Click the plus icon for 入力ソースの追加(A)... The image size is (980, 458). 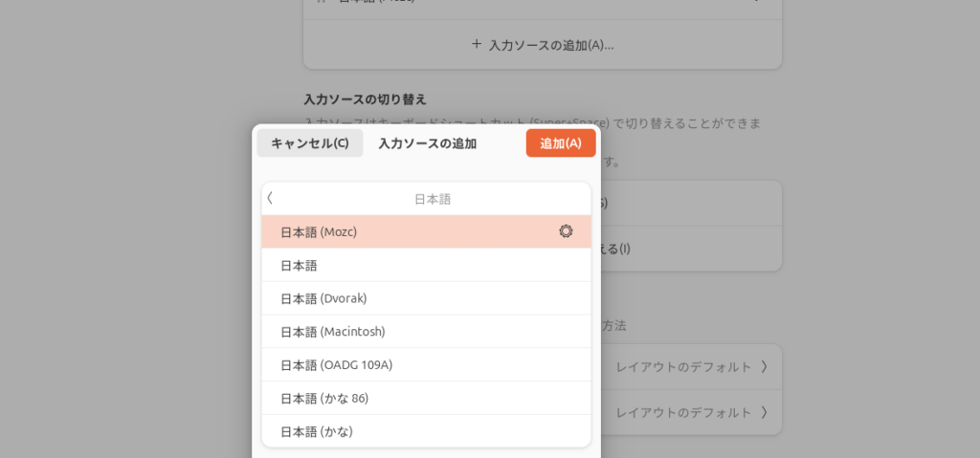(477, 44)
